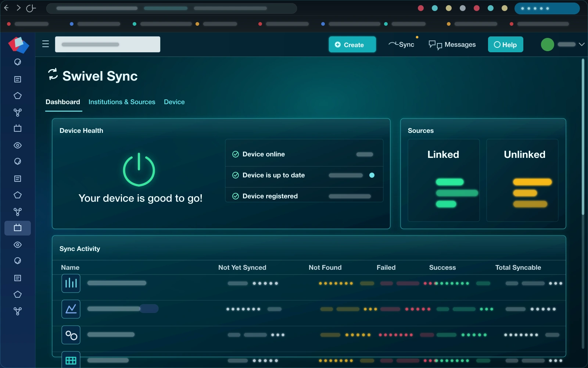Switch to the Dashboard tab
588x368 pixels.
point(63,102)
